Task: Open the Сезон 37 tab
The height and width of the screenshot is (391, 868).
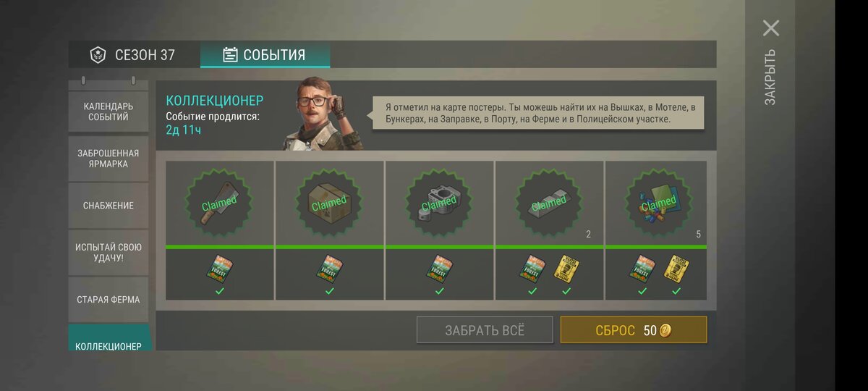Action: [134, 54]
